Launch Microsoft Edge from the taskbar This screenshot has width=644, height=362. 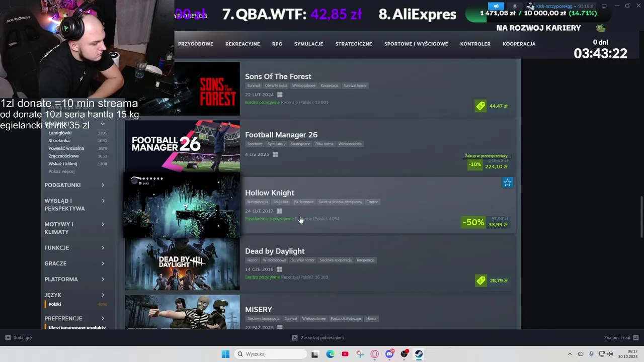click(x=330, y=354)
